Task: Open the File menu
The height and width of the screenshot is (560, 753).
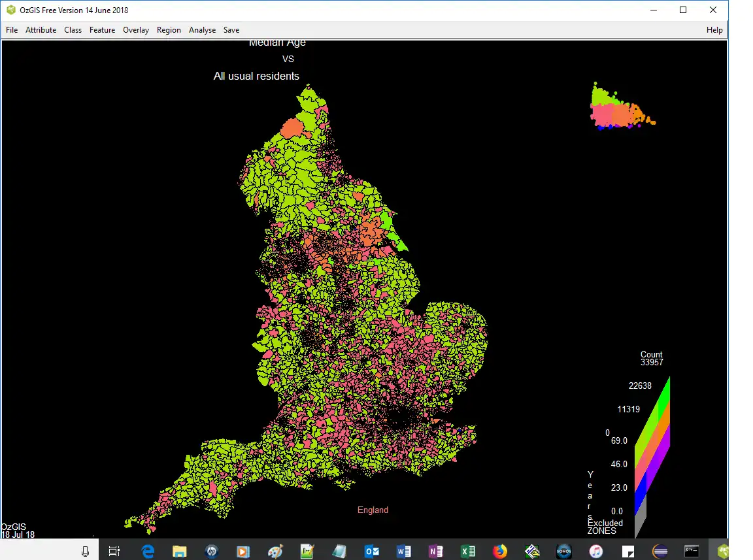Action: [12, 30]
